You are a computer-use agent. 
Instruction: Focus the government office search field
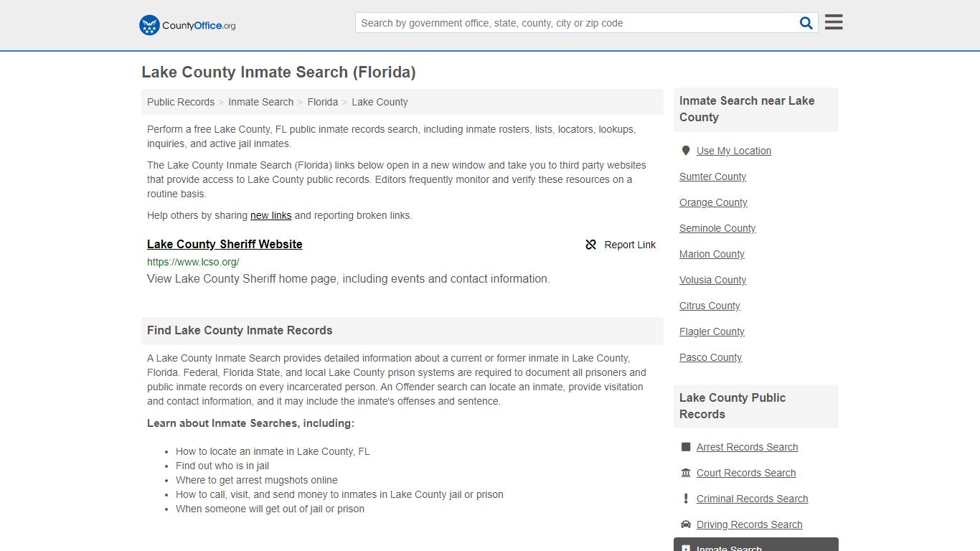coord(577,23)
